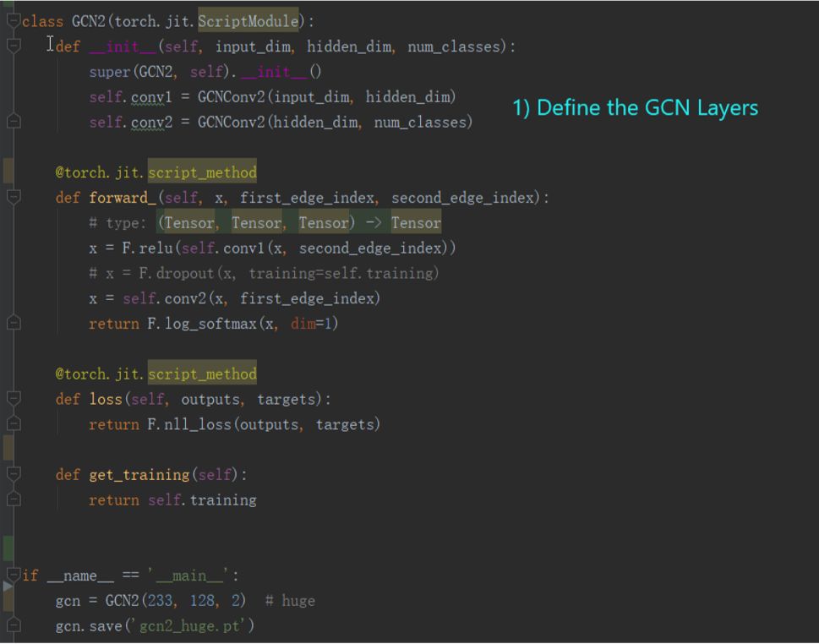Viewport: 819px width, 644px height.
Task: Click script_method in the decorator above forward_
Action: tap(202, 172)
